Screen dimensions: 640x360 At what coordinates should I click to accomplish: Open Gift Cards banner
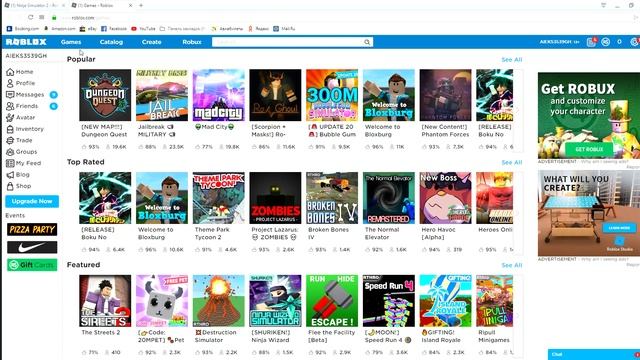click(x=32, y=265)
